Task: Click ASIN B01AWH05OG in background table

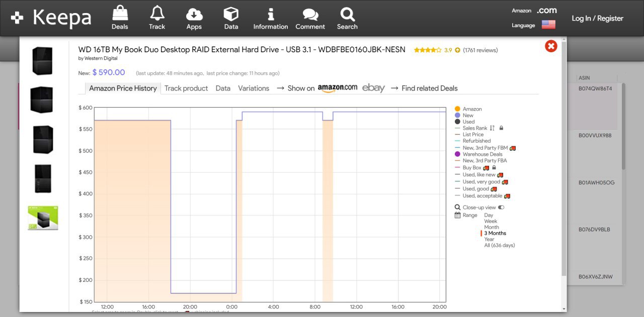Action: [596, 183]
